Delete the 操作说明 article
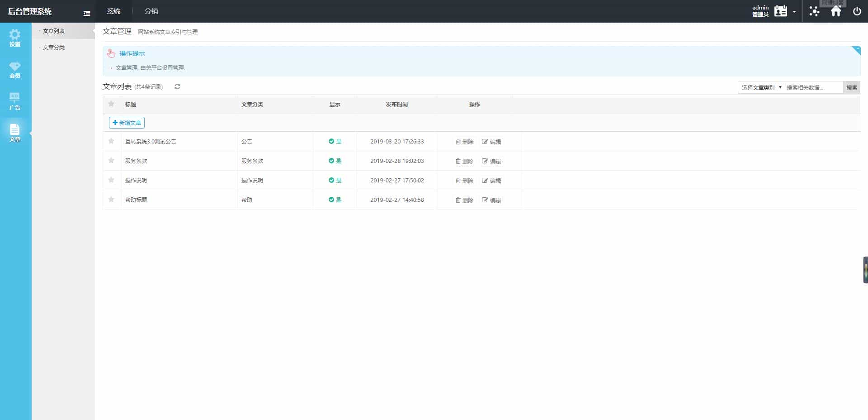 click(x=464, y=181)
